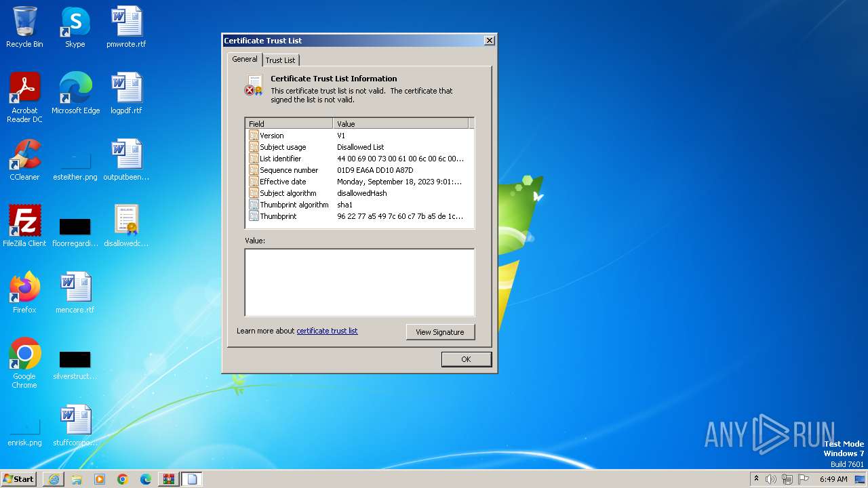Select the enrisk.png file icon

(x=24, y=432)
